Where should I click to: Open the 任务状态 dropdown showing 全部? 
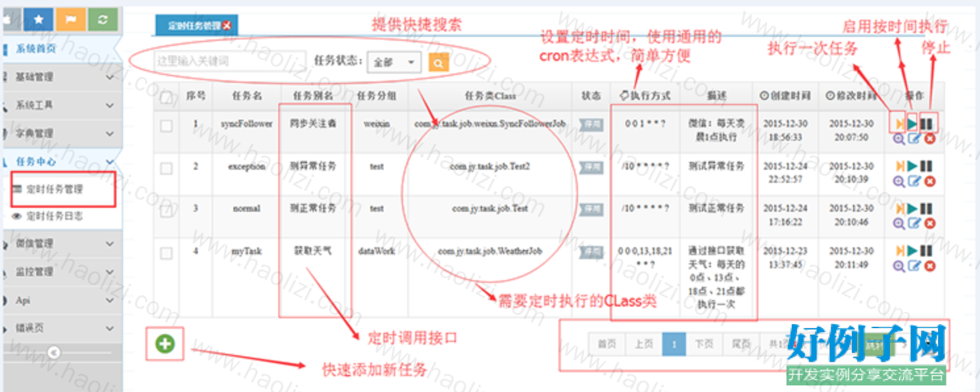(x=394, y=62)
